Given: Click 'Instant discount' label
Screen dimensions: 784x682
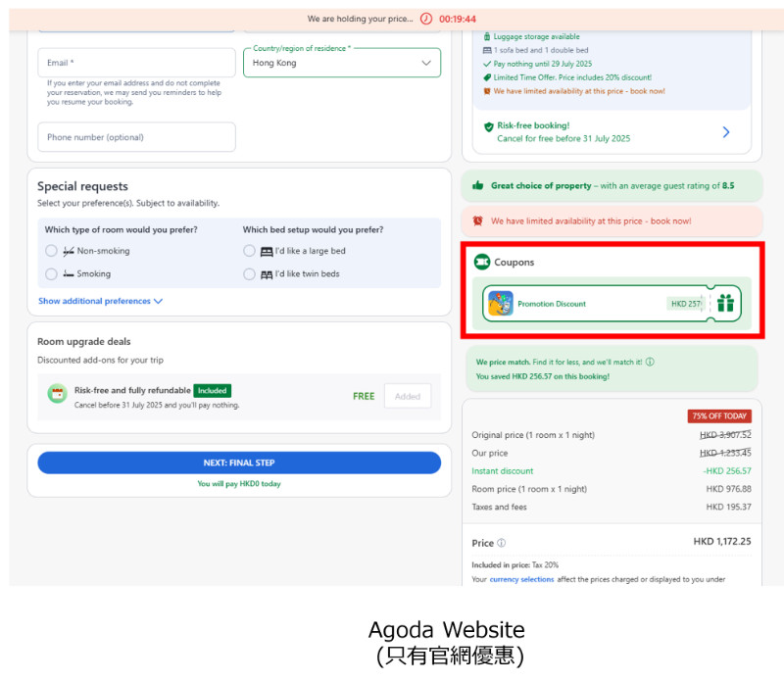Looking at the screenshot, I should pos(503,471).
